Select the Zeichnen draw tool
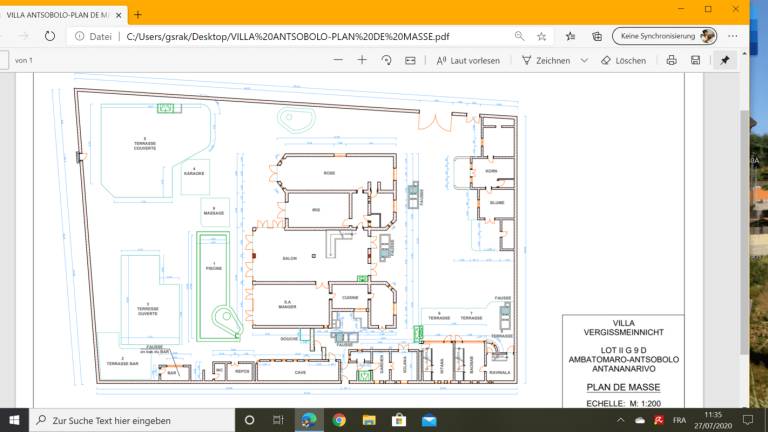This screenshot has height=432, width=768. [x=547, y=60]
